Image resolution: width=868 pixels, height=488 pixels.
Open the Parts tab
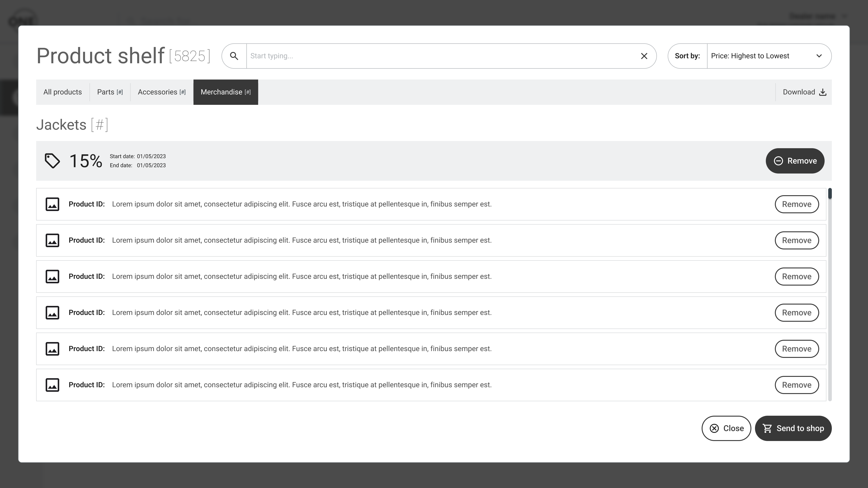click(x=110, y=92)
